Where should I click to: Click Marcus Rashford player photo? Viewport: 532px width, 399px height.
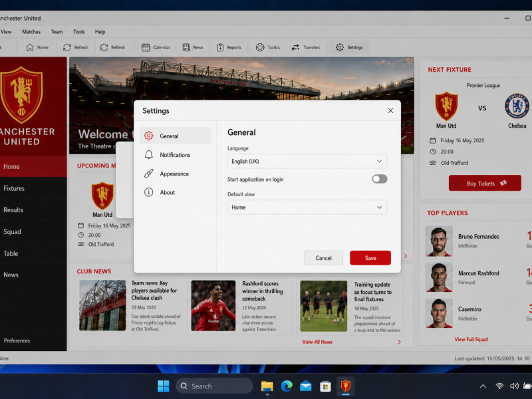pos(439,277)
